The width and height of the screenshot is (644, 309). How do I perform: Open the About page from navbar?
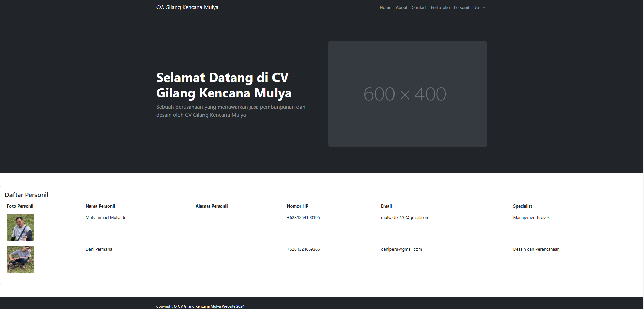point(401,7)
